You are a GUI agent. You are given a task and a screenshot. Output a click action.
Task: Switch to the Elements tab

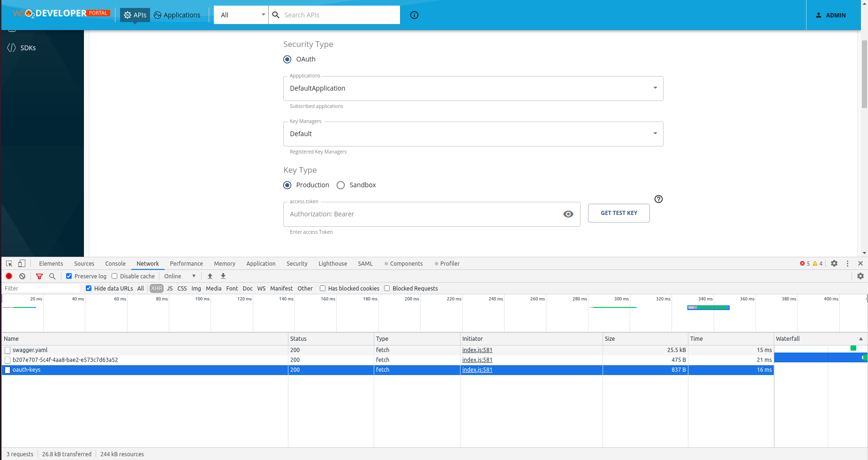51,264
